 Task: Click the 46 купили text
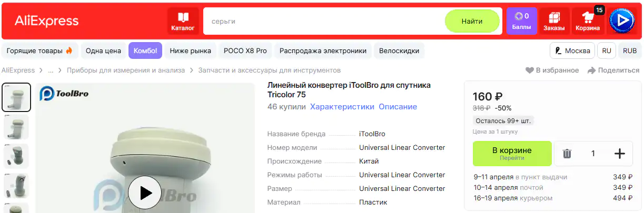tap(286, 107)
